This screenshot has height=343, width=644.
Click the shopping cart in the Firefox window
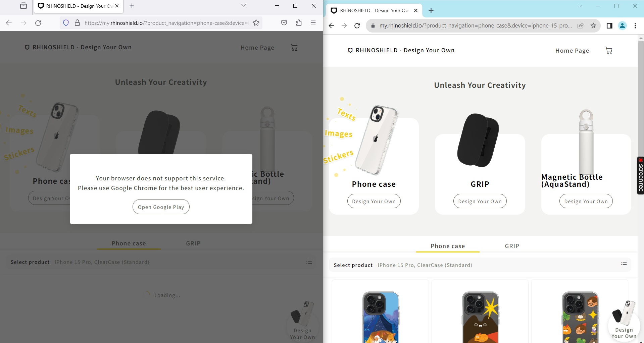pyautogui.click(x=294, y=47)
